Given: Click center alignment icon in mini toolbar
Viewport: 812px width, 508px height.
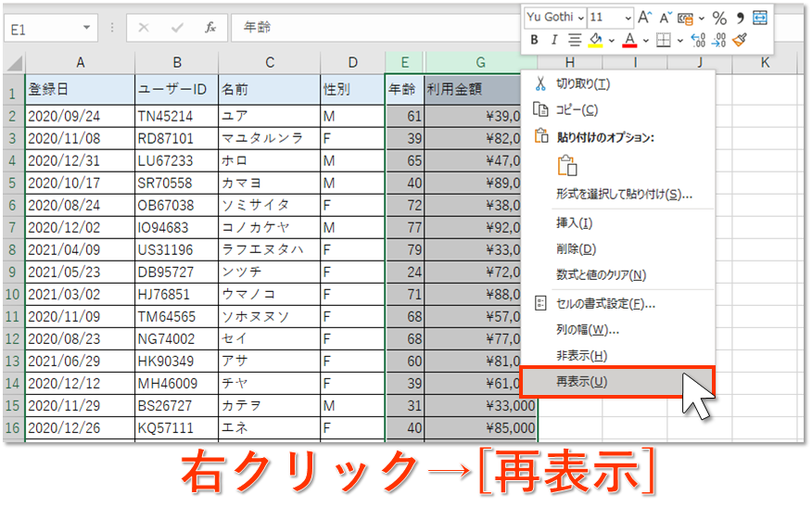Looking at the screenshot, I should [x=575, y=40].
